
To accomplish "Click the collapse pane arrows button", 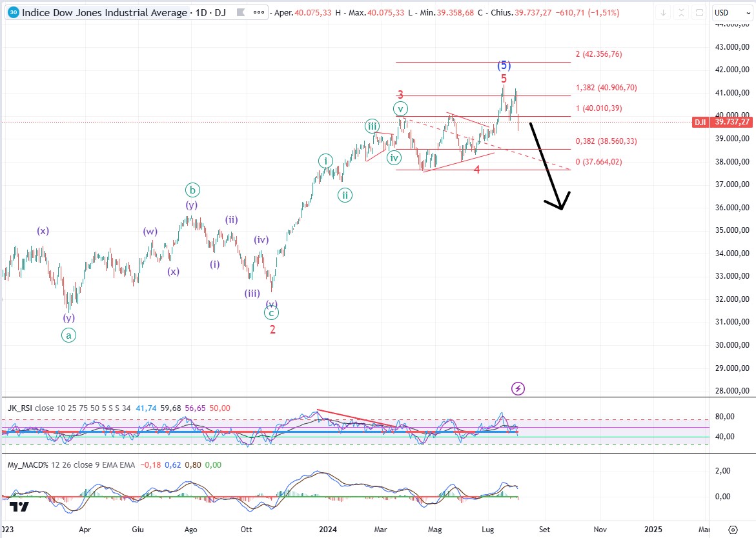I will pyautogui.click(x=681, y=13).
